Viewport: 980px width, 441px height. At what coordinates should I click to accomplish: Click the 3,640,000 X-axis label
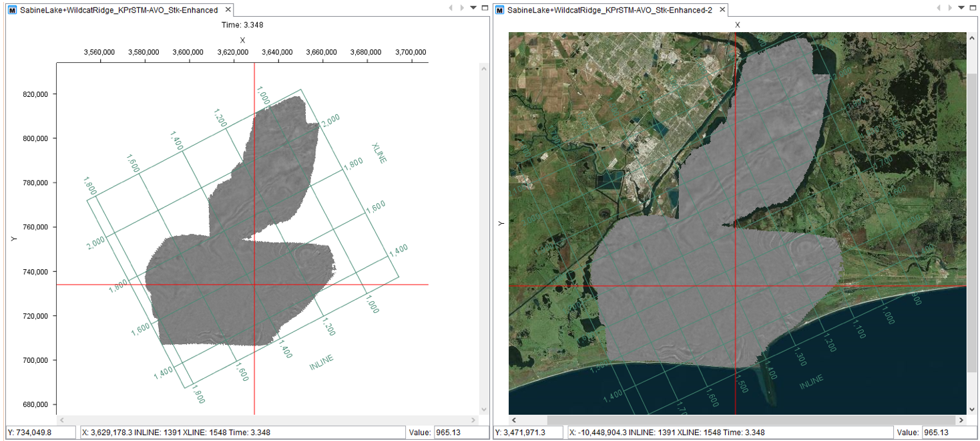277,52
